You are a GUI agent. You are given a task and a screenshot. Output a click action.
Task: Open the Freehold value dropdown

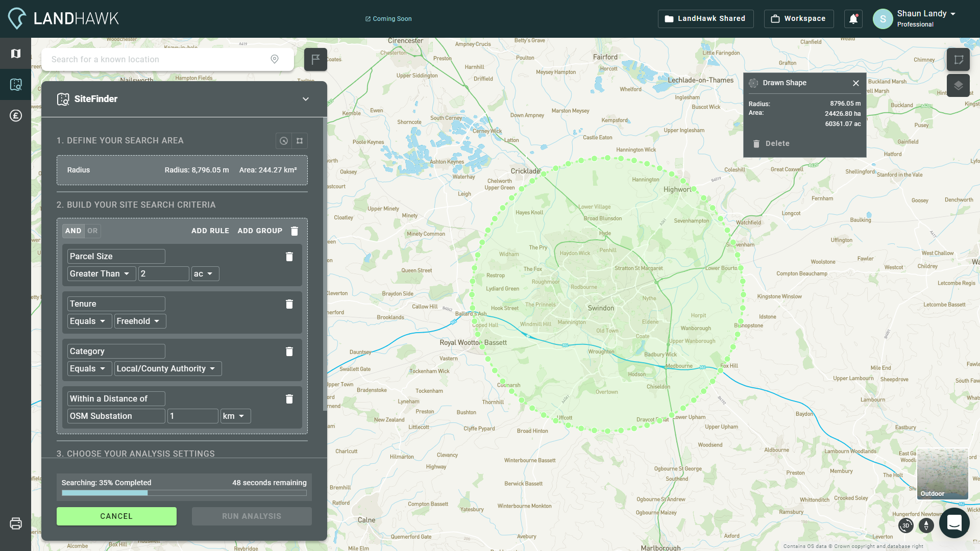pyautogui.click(x=140, y=321)
